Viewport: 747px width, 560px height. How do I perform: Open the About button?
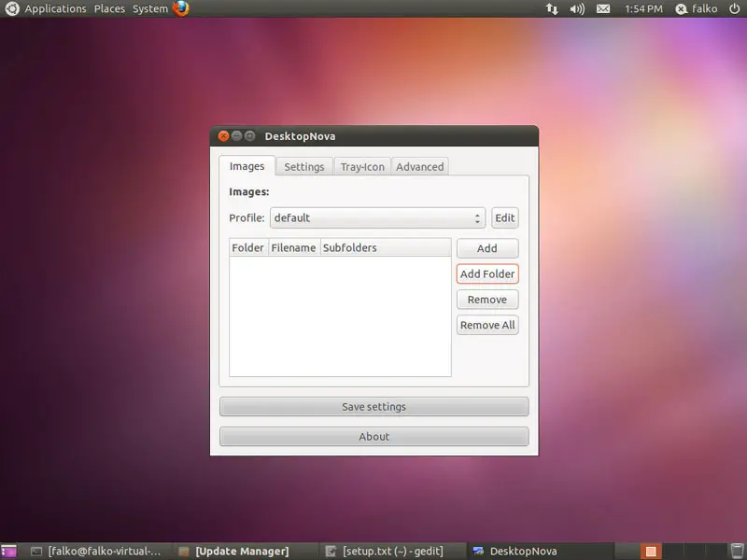[x=374, y=437]
